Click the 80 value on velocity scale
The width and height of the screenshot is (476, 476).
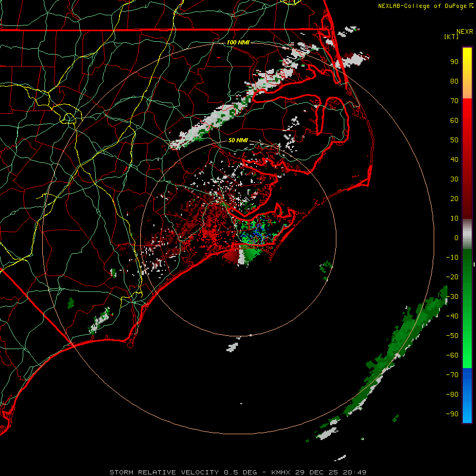454,81
